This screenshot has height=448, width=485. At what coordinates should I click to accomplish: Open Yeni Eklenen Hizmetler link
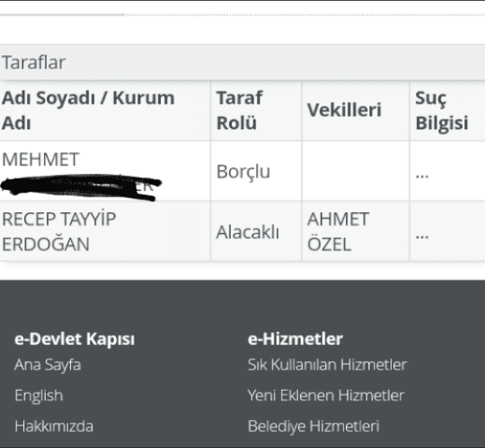pos(326,396)
